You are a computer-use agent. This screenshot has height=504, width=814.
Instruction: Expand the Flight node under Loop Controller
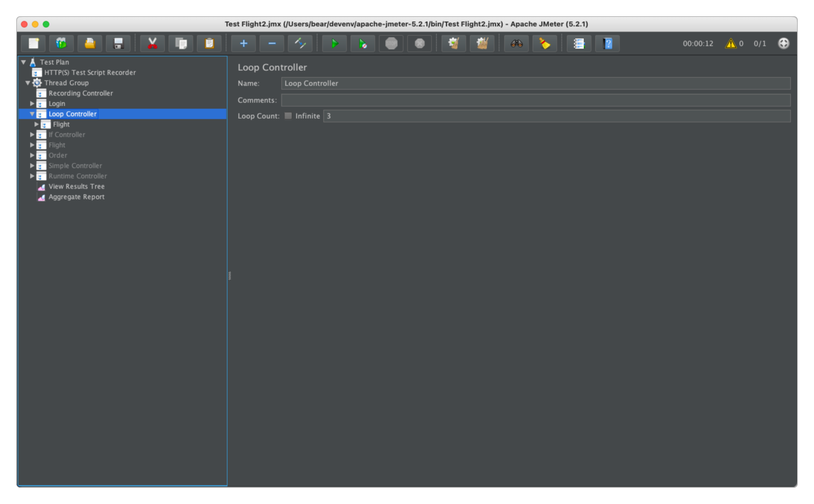click(37, 124)
